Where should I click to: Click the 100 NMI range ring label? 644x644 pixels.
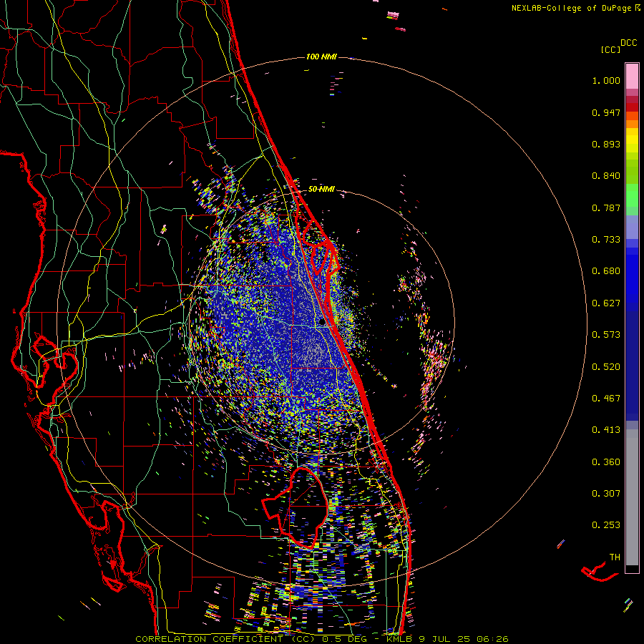pyautogui.click(x=321, y=57)
